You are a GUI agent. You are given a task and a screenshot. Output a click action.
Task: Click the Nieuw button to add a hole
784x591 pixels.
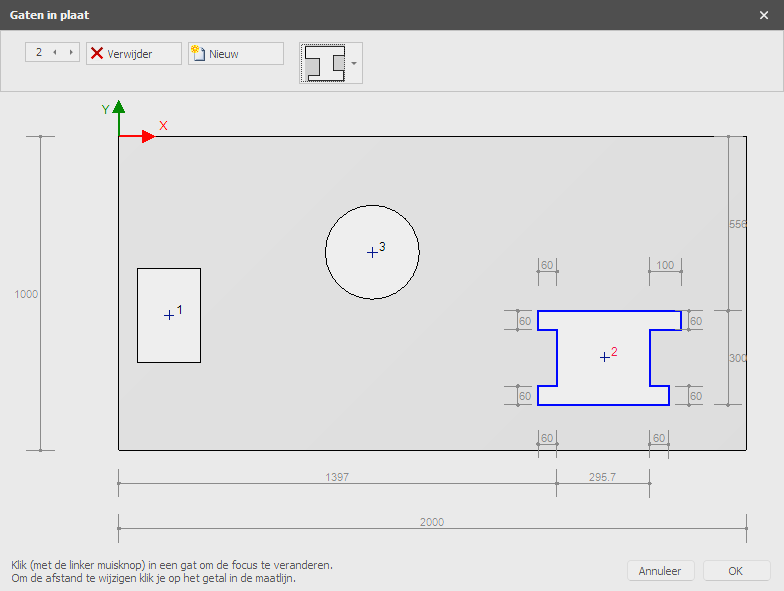point(235,54)
